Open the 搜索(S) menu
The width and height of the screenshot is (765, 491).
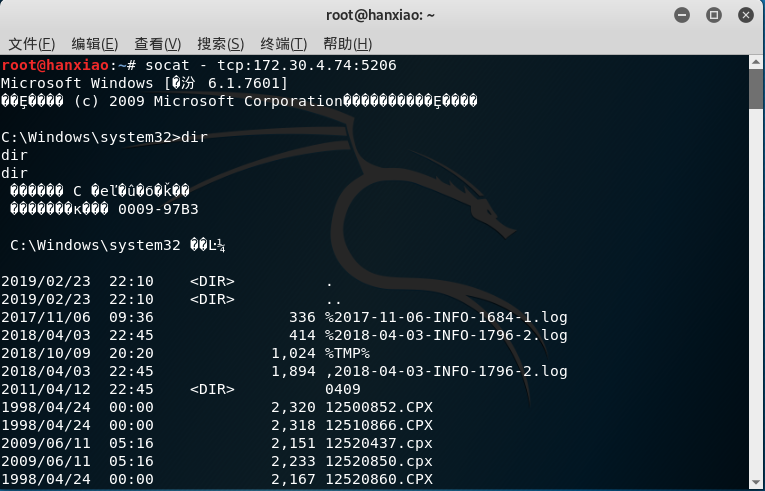(x=221, y=44)
